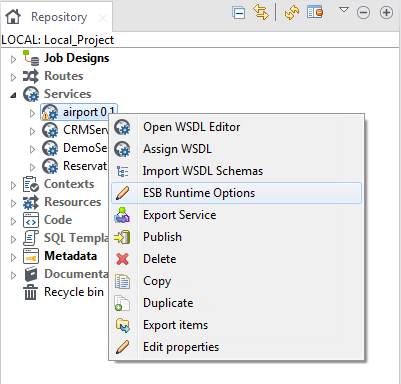This screenshot has height=384, width=401.
Task: Open ESB Runtime Options
Action: 237,193
